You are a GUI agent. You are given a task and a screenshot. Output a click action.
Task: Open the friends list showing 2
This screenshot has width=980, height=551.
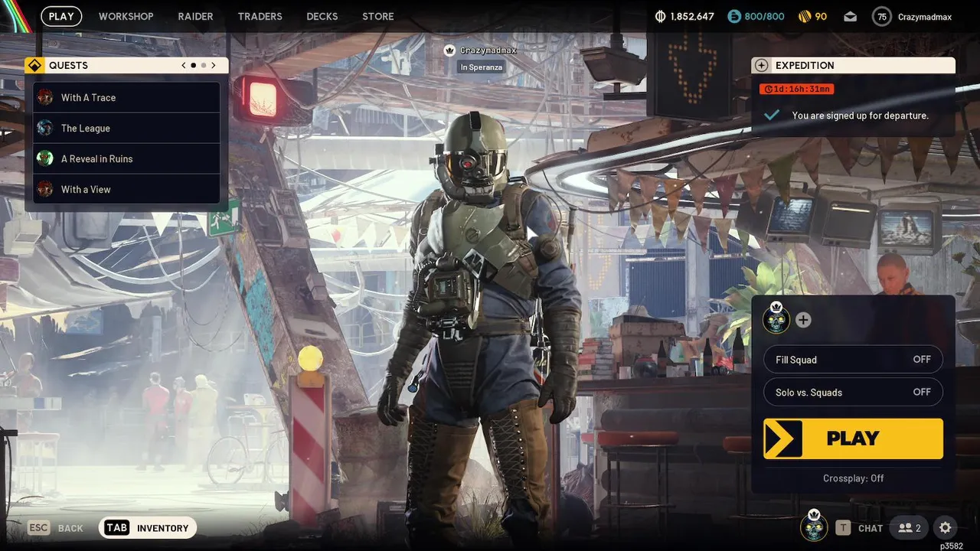[910, 528]
